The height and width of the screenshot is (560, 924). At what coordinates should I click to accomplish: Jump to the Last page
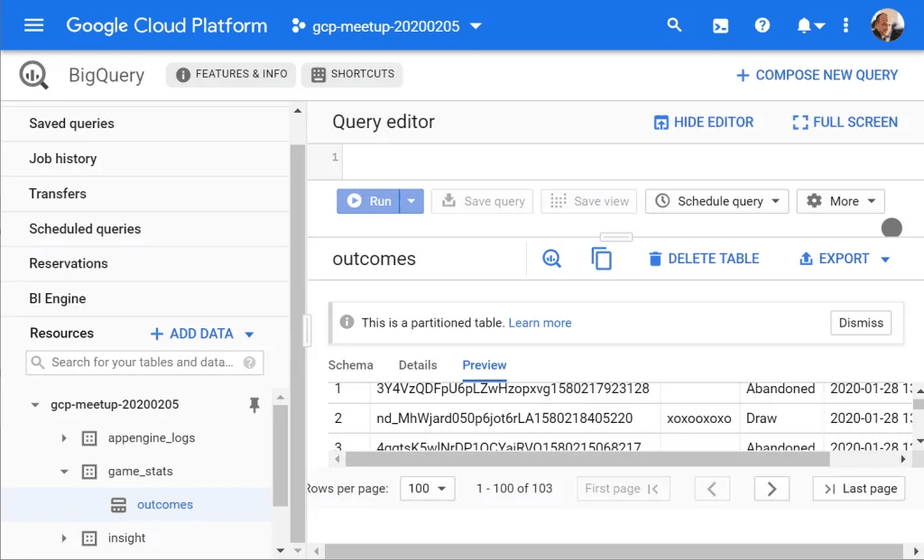pyautogui.click(x=859, y=489)
